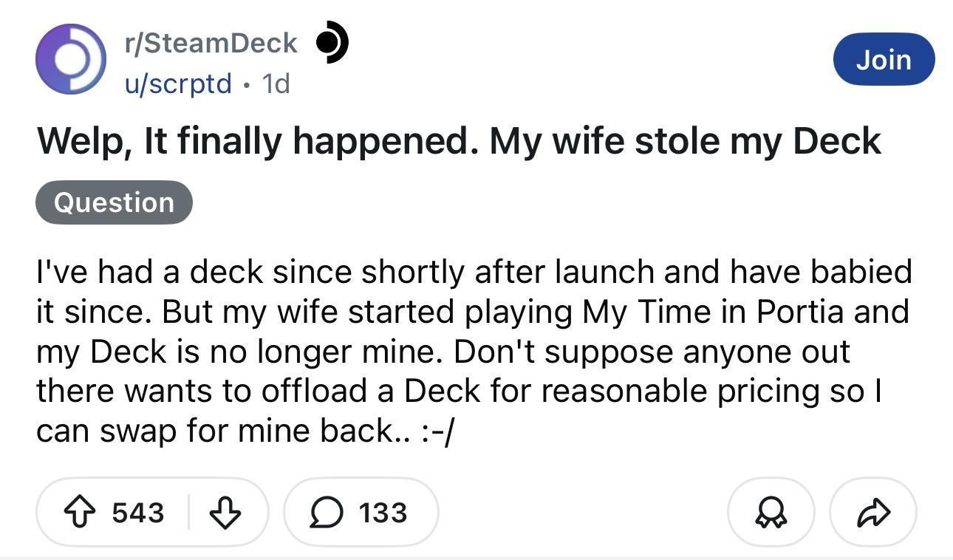Image resolution: width=953 pixels, height=560 pixels.
Task: Join the r/SteamDeck community
Action: [883, 59]
